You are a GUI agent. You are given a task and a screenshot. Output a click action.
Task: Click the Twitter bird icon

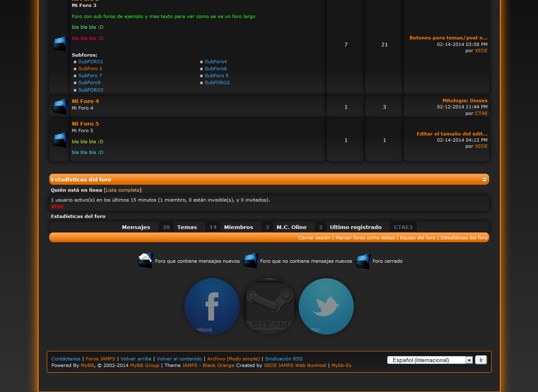click(326, 306)
